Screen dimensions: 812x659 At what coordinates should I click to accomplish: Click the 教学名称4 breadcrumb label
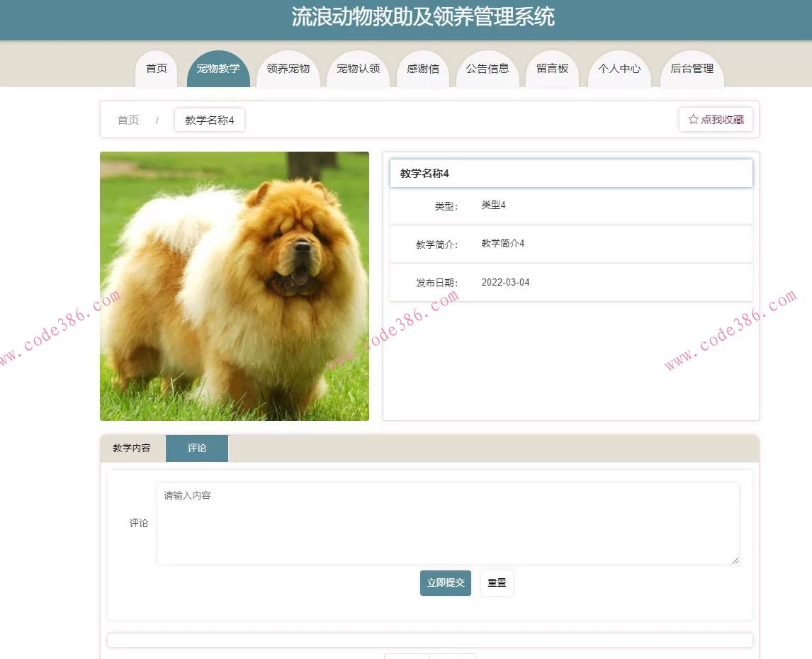(209, 120)
